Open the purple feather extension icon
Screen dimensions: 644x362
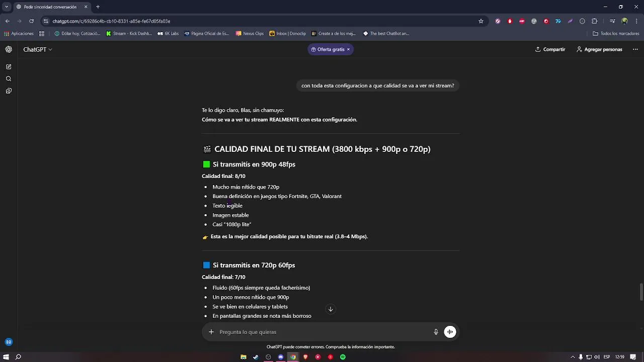coord(570,21)
